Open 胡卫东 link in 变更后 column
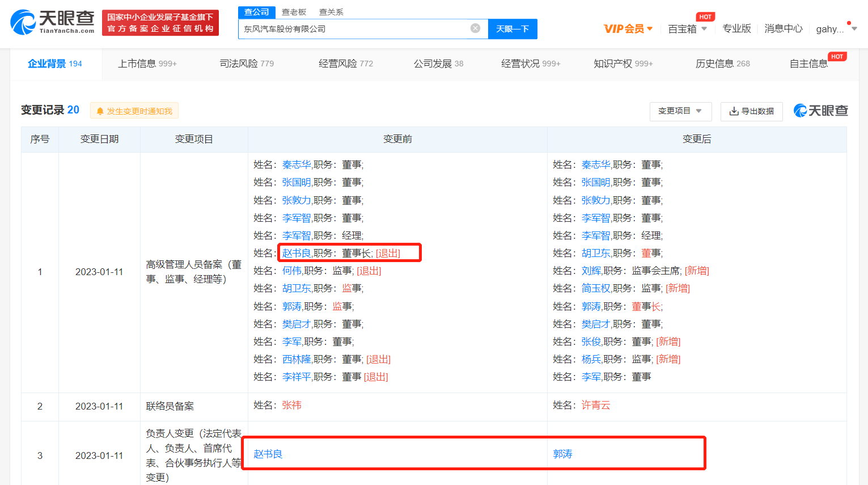868x485 pixels. click(x=596, y=253)
